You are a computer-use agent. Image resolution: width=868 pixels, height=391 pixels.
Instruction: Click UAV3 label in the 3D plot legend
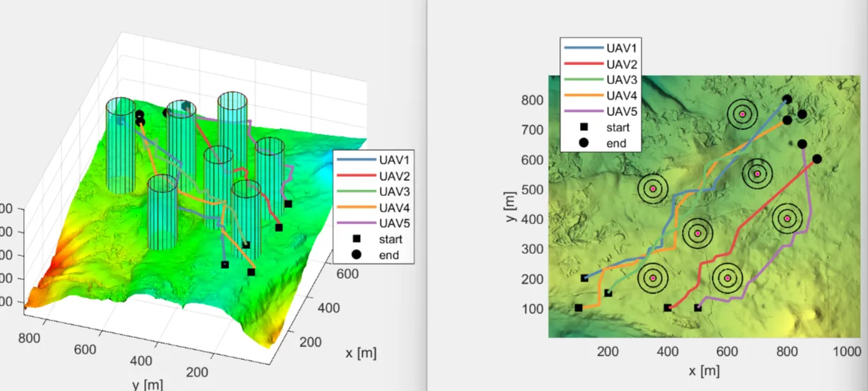pos(395,192)
